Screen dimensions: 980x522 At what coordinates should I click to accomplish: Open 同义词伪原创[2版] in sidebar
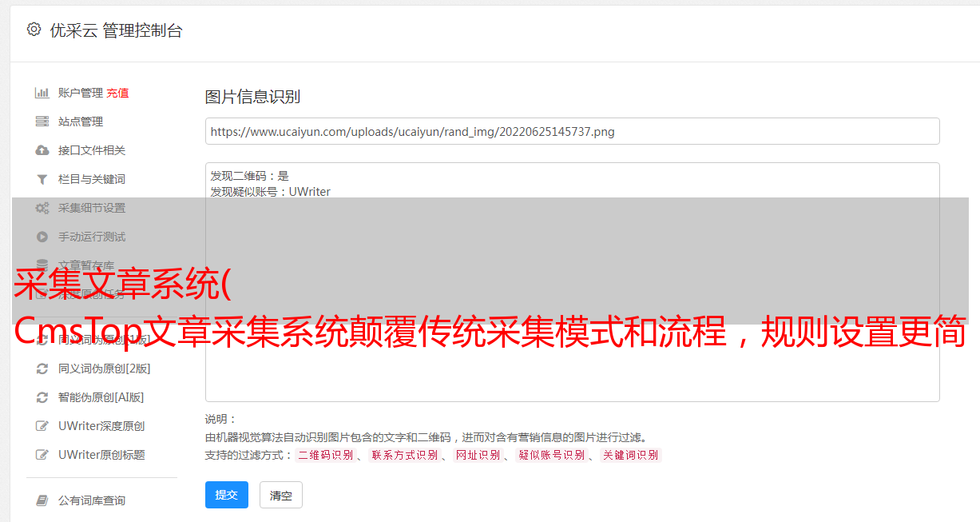[105, 369]
